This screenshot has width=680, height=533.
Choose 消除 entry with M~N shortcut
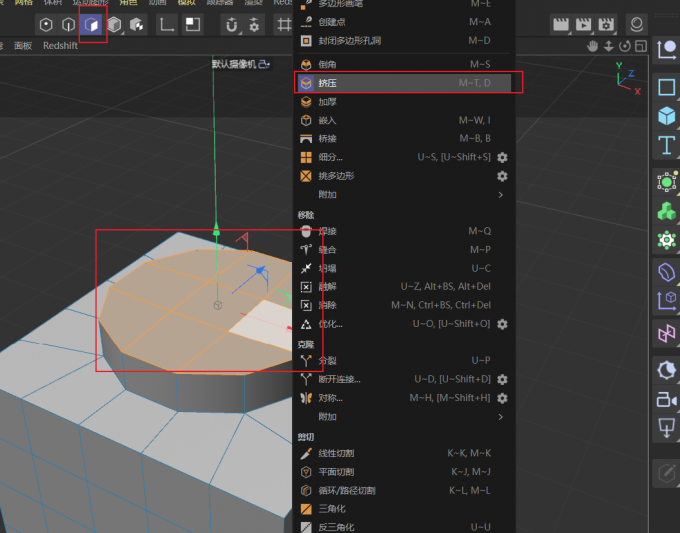tap(404, 305)
